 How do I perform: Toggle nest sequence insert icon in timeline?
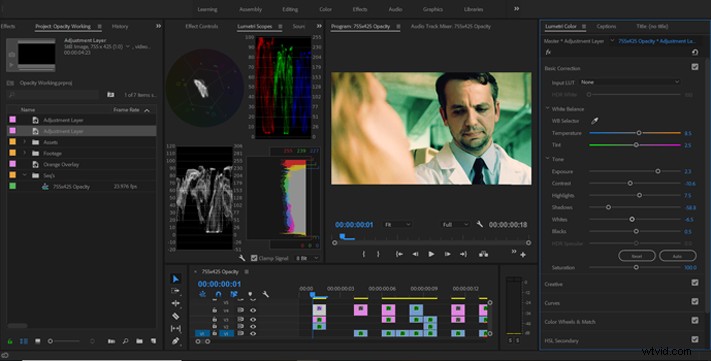[x=203, y=294]
